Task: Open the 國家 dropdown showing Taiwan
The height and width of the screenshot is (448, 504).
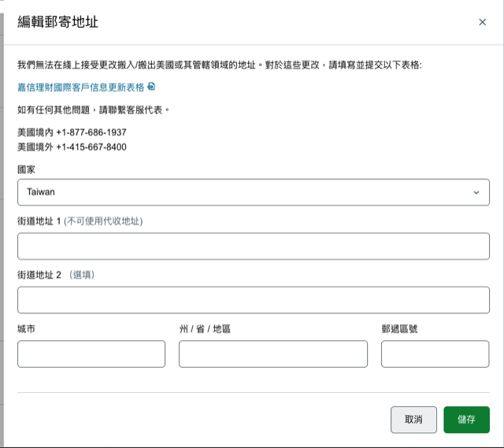Action: point(244,192)
